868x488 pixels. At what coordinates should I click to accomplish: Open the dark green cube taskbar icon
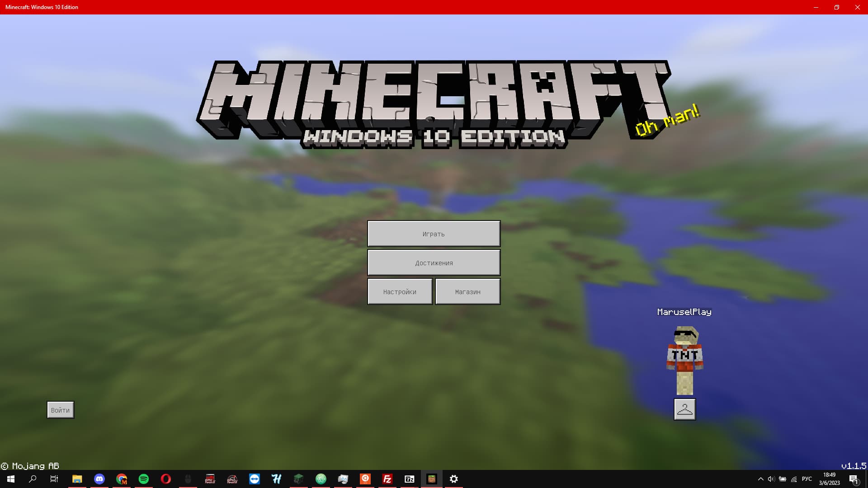(x=299, y=479)
